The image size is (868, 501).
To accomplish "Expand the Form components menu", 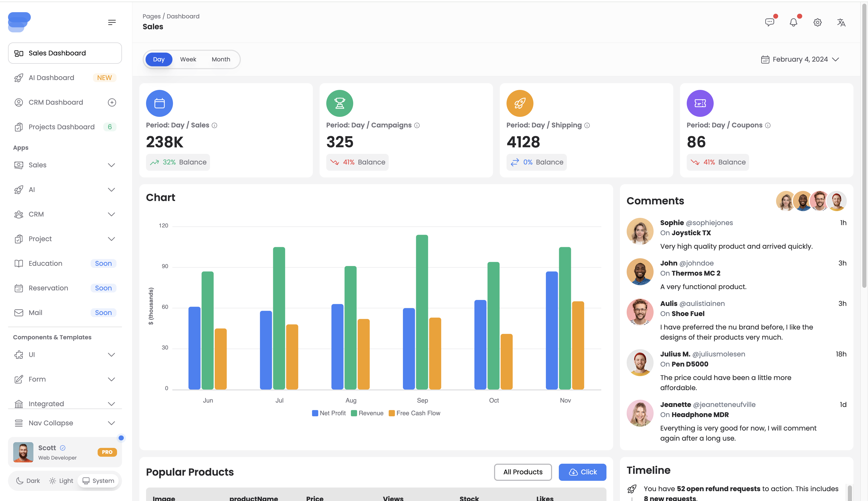I will [65, 379].
